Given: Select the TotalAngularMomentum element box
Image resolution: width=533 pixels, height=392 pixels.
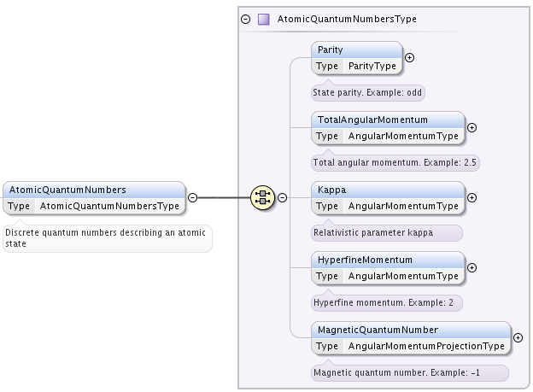Looking at the screenshot, I should (x=388, y=128).
